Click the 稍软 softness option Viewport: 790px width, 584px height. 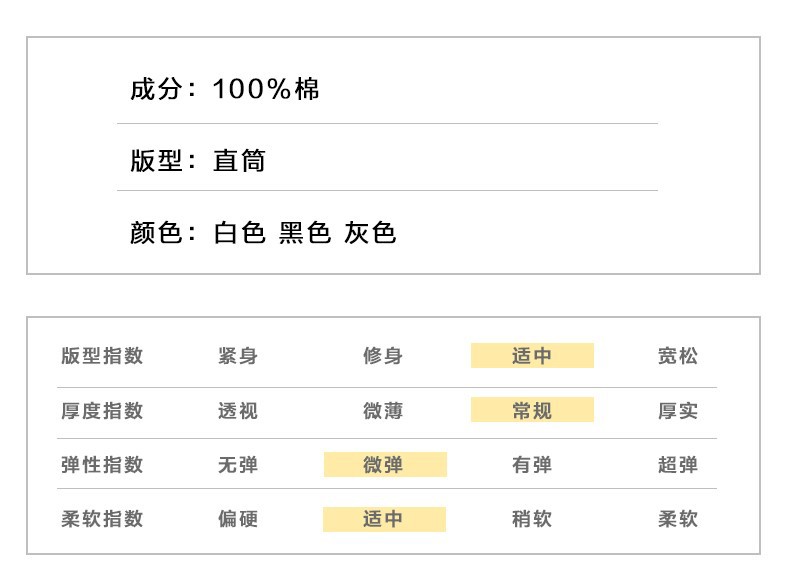(531, 519)
